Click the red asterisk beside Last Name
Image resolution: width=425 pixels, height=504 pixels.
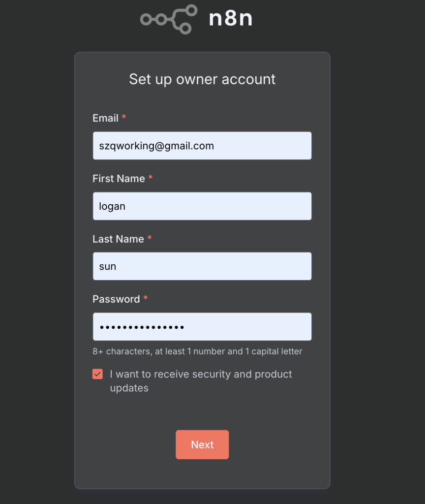[150, 239]
